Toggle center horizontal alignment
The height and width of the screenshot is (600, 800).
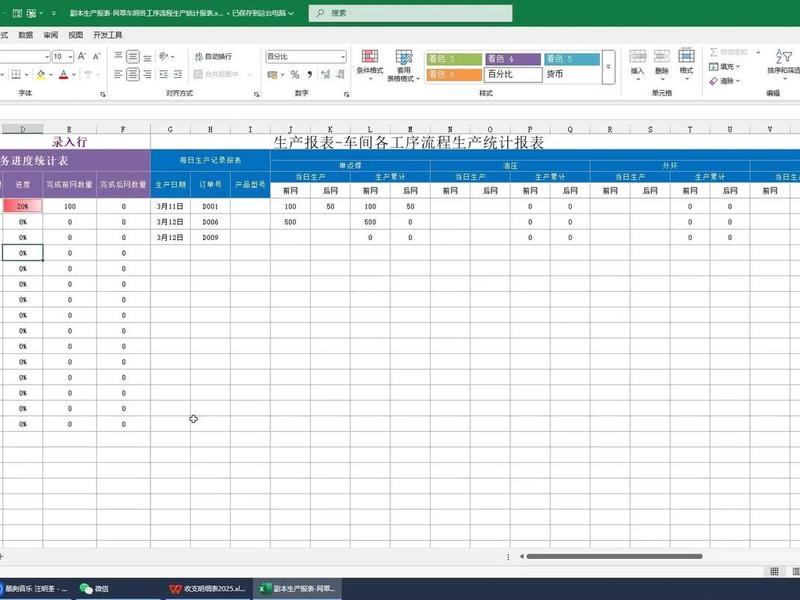133,74
